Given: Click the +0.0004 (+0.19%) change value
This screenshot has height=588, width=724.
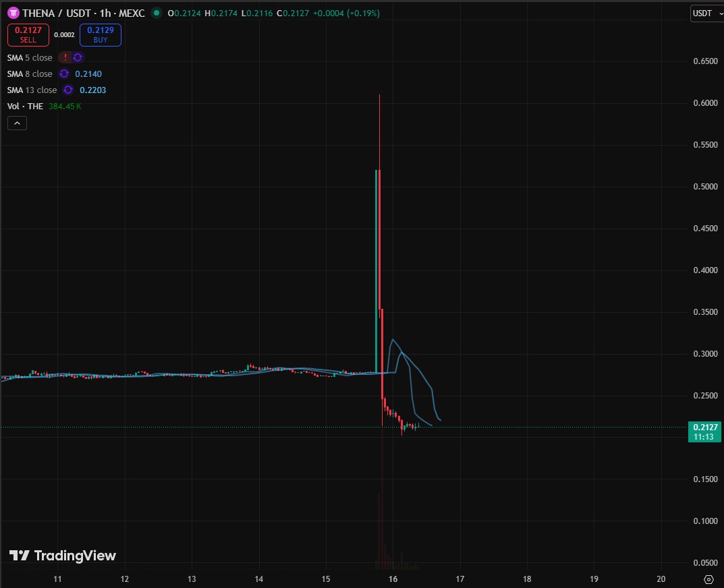Looking at the screenshot, I should [346, 13].
